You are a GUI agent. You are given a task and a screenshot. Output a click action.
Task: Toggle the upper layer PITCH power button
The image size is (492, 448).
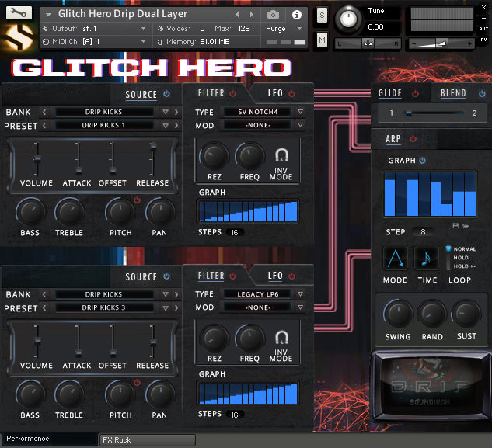pyautogui.click(x=137, y=200)
